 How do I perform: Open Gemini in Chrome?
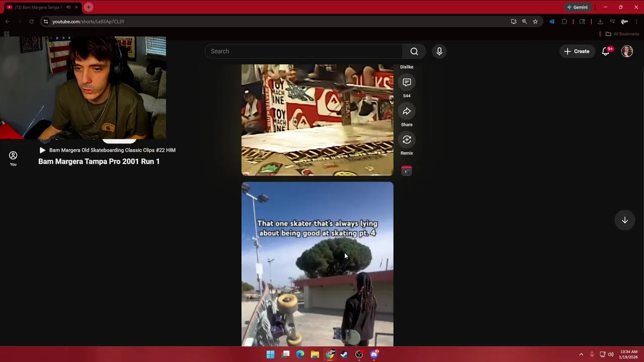(577, 7)
